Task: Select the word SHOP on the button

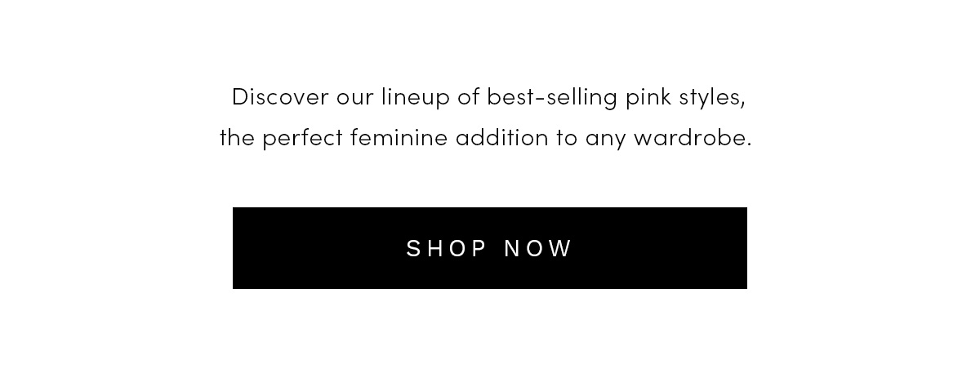Action: [x=447, y=248]
